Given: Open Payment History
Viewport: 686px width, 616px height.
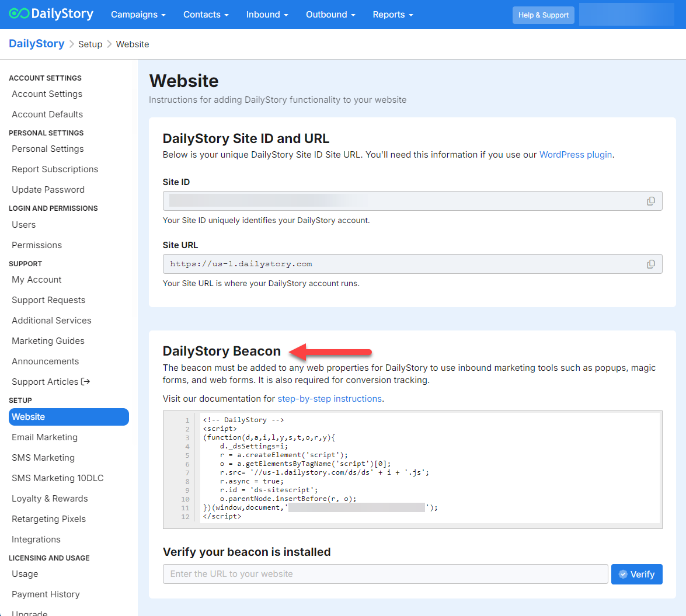Looking at the screenshot, I should [46, 594].
